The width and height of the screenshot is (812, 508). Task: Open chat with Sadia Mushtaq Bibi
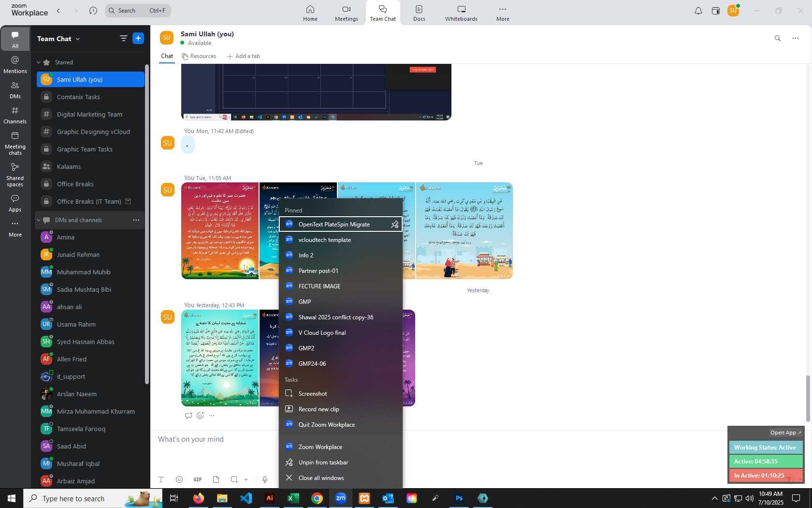click(x=90, y=289)
